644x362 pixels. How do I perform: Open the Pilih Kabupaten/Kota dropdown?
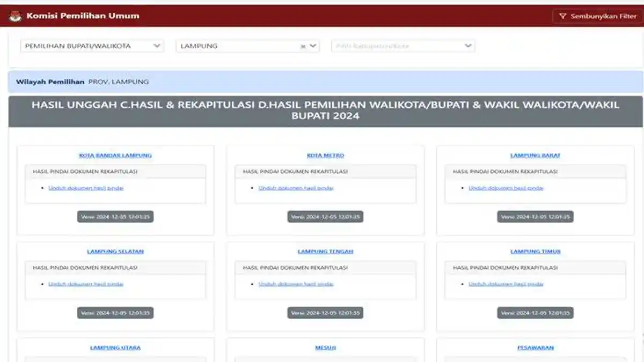pos(403,46)
